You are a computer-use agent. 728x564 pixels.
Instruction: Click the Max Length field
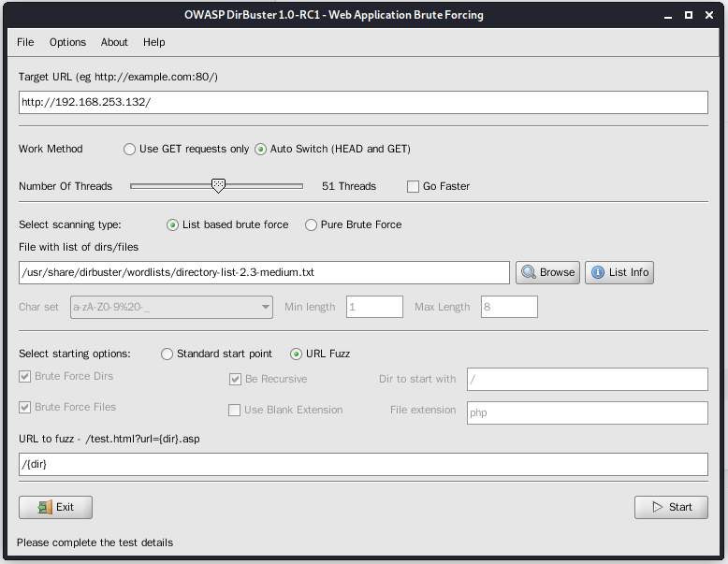coord(509,307)
